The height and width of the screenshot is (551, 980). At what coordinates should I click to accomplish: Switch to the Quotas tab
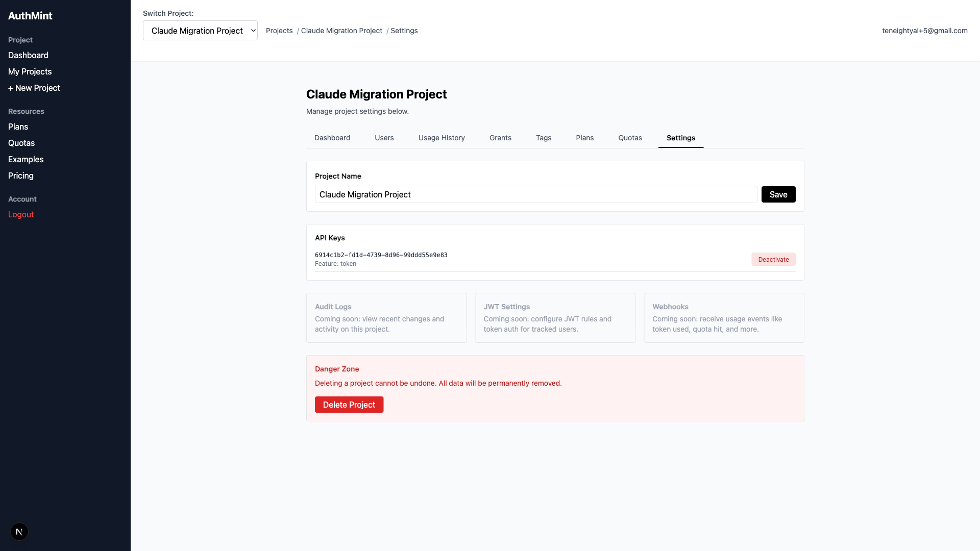[x=630, y=138]
